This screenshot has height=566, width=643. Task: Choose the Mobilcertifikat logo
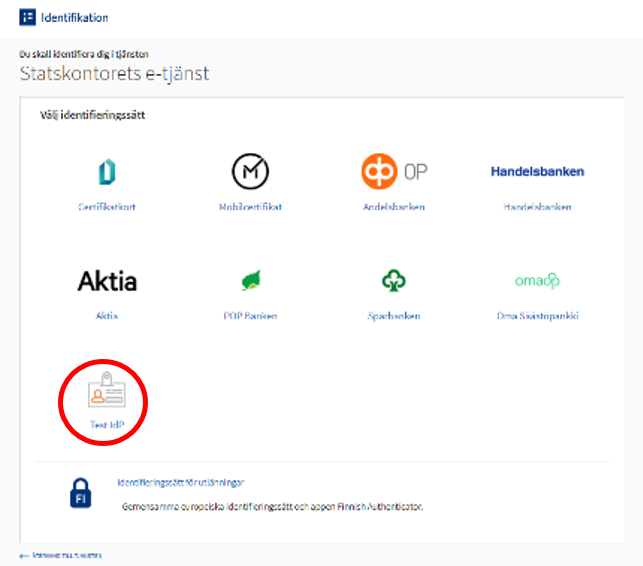click(x=250, y=173)
